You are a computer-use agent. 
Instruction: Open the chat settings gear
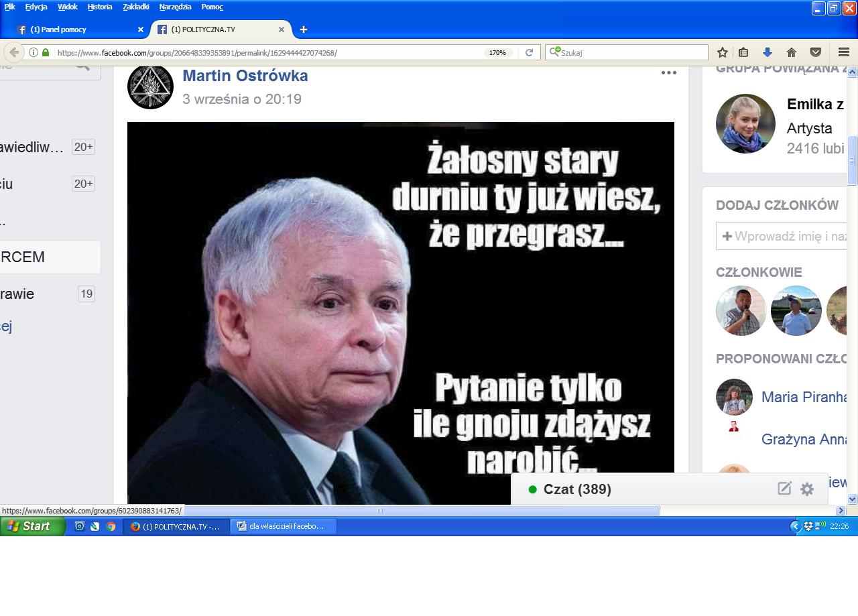click(807, 489)
